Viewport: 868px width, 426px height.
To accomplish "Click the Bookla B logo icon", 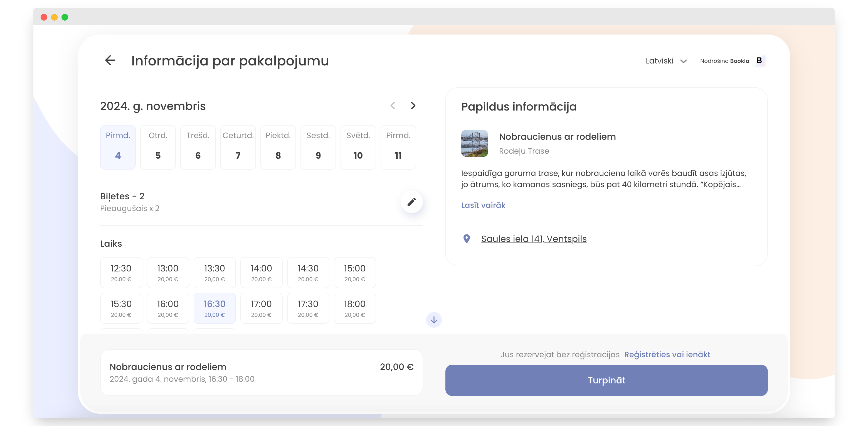I will pyautogui.click(x=759, y=60).
